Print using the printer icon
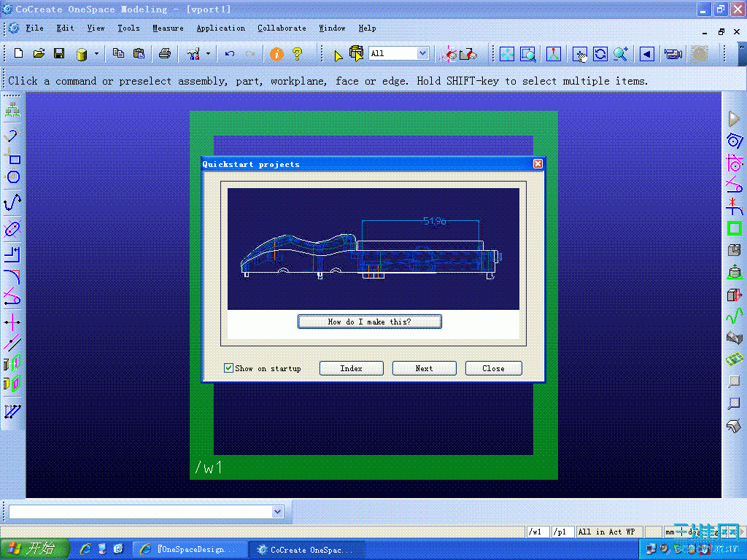The width and height of the screenshot is (747, 560). coord(165,53)
